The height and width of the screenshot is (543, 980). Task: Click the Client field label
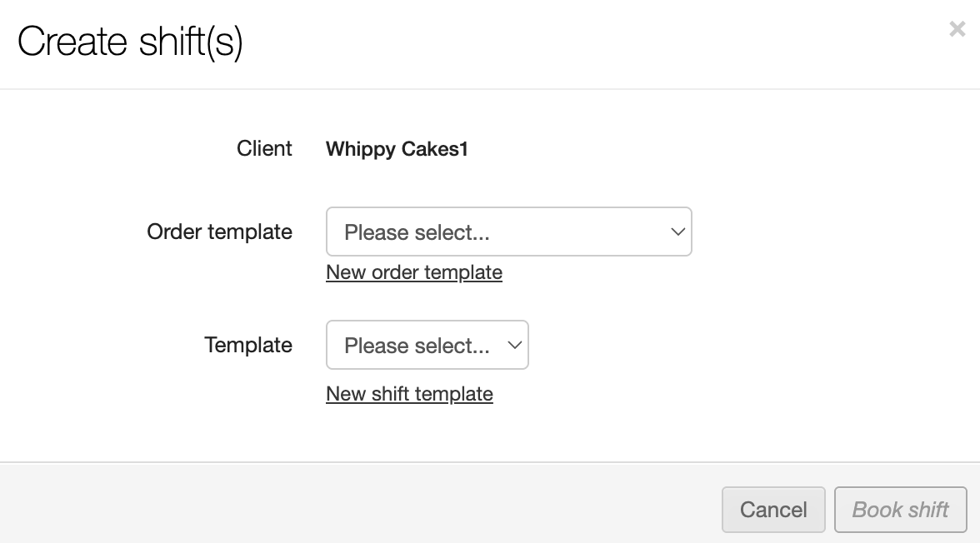coord(264,148)
